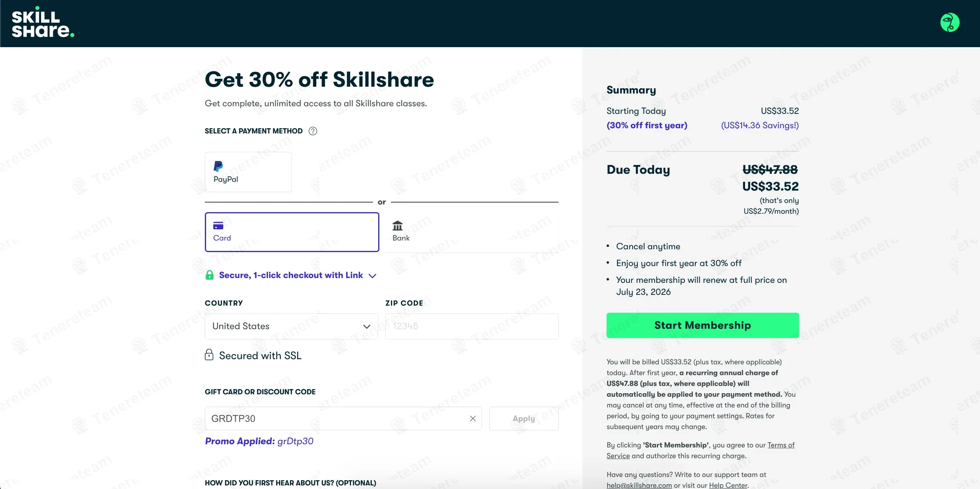Viewport: 980px width, 489px height.
Task: Open the green profile avatar menu
Action: tap(950, 23)
